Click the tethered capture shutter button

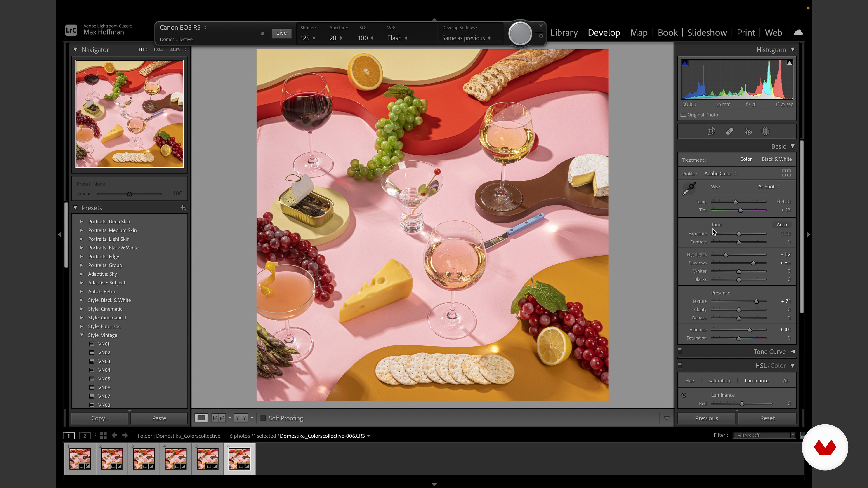click(x=520, y=33)
